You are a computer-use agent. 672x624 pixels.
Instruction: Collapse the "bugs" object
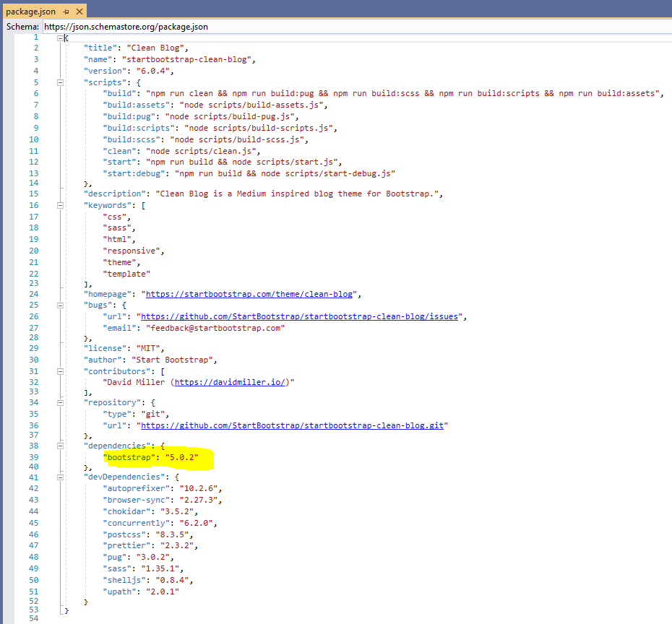(61, 305)
